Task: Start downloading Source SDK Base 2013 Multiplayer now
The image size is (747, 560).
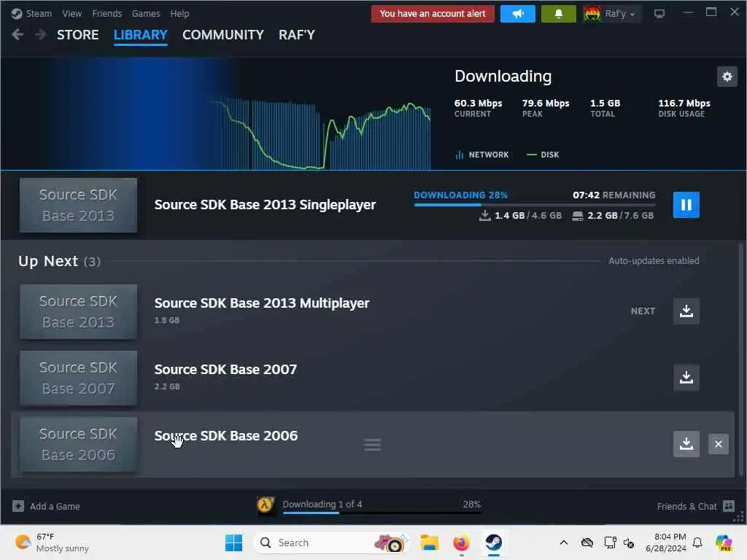Action: point(686,311)
